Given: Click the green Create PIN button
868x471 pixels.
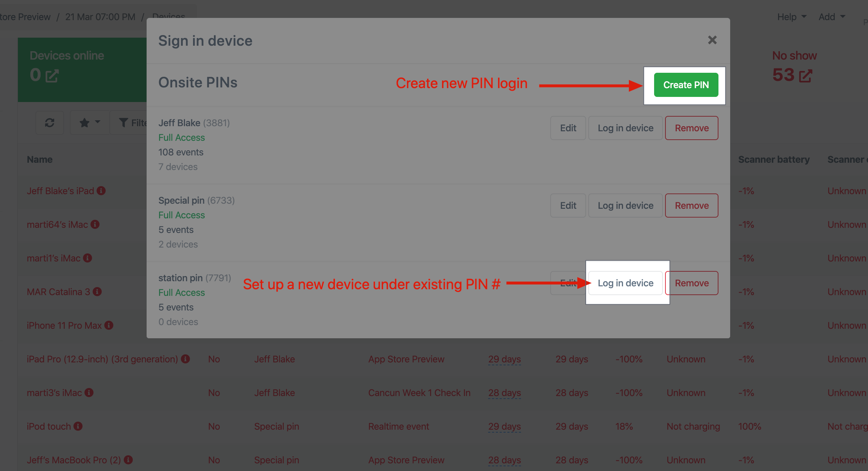Looking at the screenshot, I should coord(686,85).
